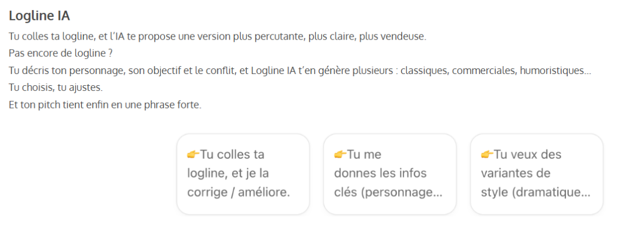Image resolution: width=644 pixels, height=240 pixels.
Task: Click the 'corrige / améliore.' text in first card
Action: coord(238,192)
